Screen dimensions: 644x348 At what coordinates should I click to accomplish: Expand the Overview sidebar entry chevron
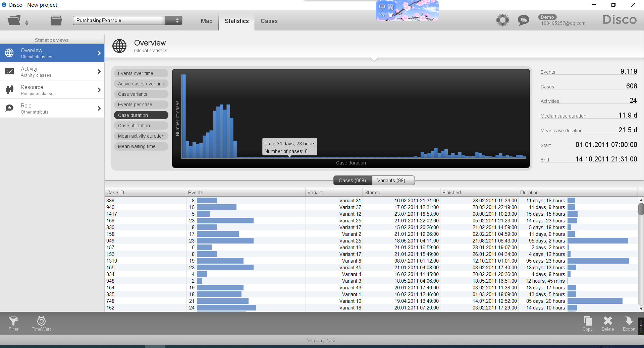(99, 53)
